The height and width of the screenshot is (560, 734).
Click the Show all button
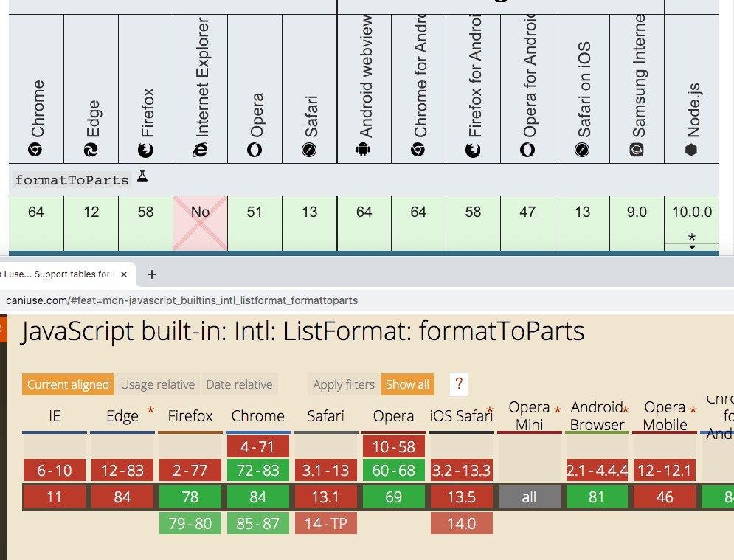click(407, 384)
